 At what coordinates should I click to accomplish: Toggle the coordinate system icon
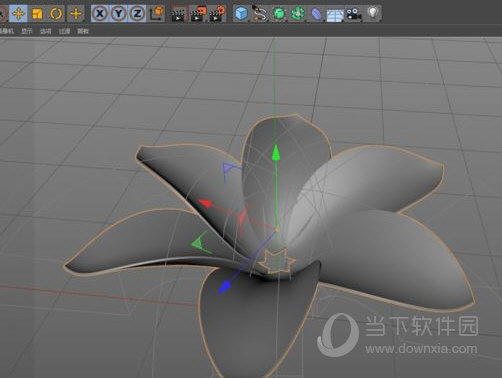(x=156, y=14)
